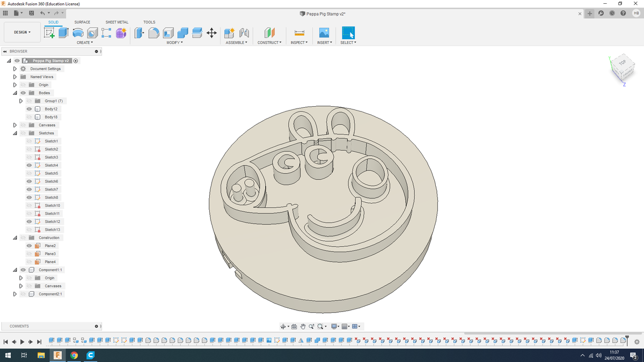
Task: Select the Measure tool
Action: click(x=300, y=33)
